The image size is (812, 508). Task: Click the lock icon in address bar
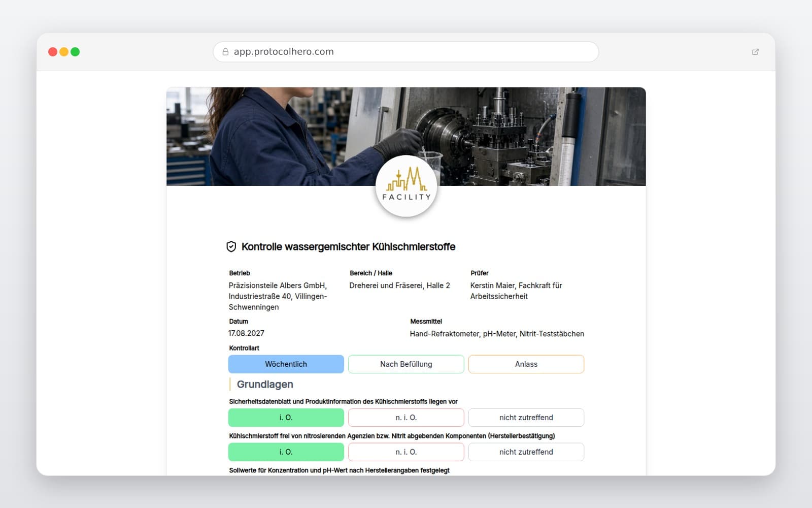point(225,52)
